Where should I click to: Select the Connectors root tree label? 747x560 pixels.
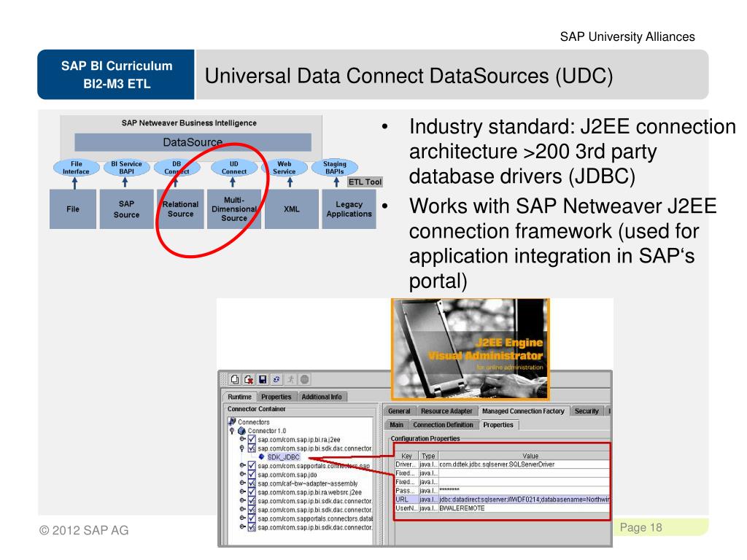coord(253,422)
